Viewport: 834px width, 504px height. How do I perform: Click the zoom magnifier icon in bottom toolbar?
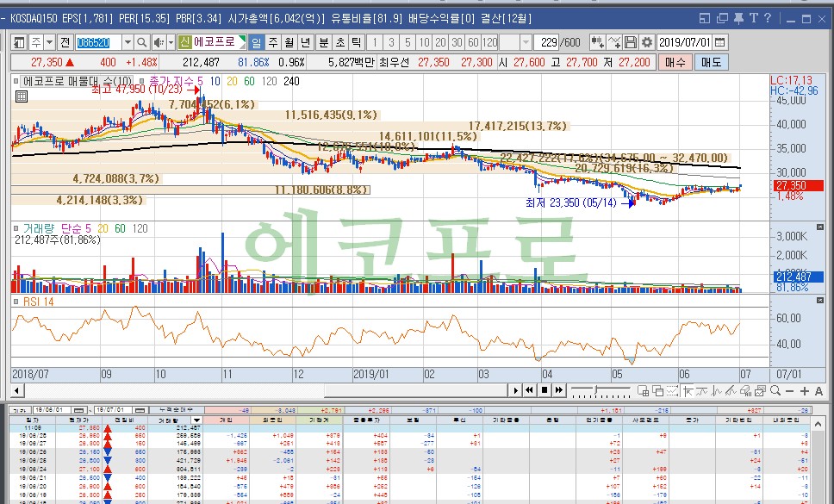point(775,391)
